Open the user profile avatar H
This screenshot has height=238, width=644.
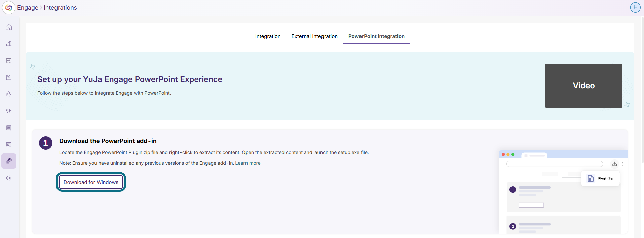635,7
